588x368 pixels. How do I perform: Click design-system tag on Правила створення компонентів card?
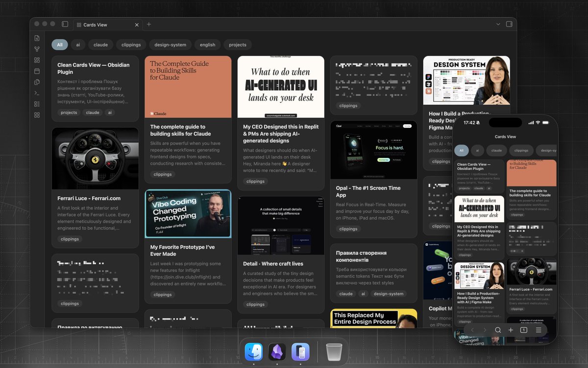point(389,294)
